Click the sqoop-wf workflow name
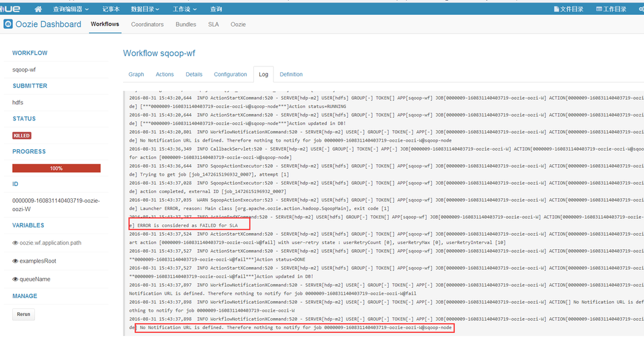Image resolution: width=644 pixels, height=338 pixels. click(24, 70)
